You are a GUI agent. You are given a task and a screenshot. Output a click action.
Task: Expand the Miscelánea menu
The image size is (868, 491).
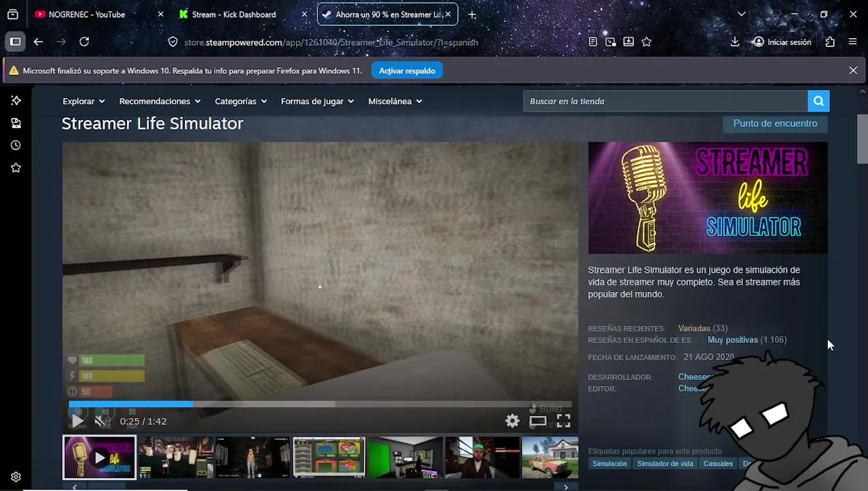[395, 101]
